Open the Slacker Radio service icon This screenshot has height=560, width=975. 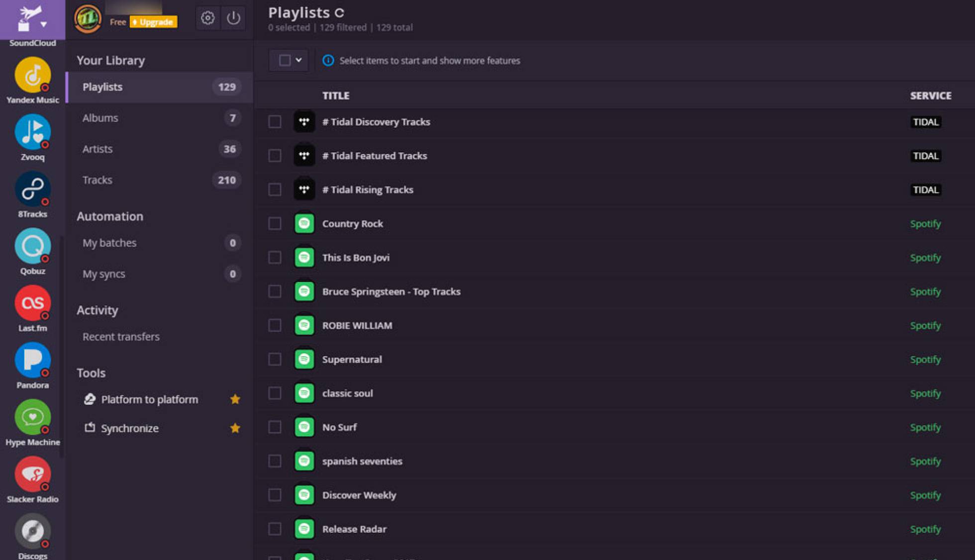(x=33, y=474)
